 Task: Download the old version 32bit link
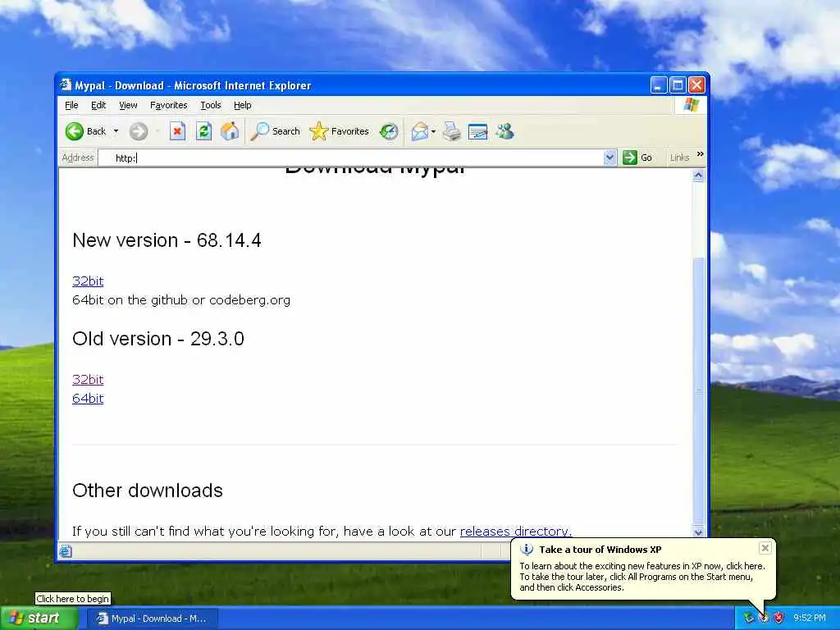pos(88,379)
